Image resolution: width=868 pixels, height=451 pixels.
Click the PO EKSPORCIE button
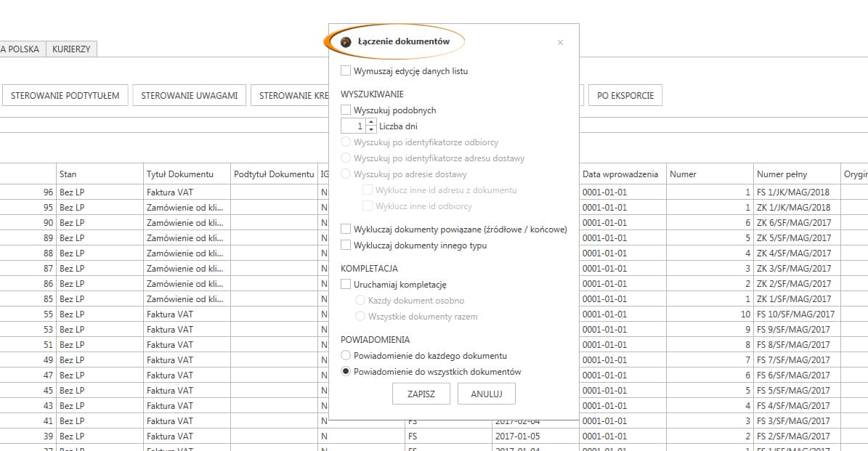[x=625, y=95]
